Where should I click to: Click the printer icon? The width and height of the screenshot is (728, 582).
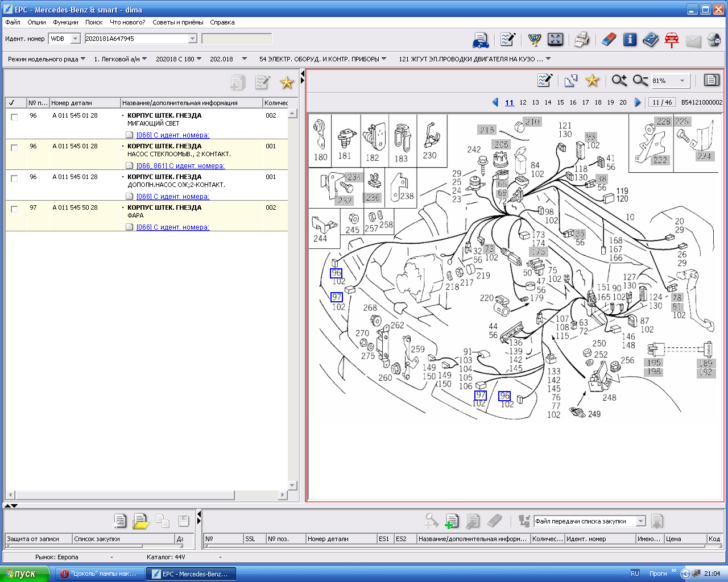tap(582, 40)
